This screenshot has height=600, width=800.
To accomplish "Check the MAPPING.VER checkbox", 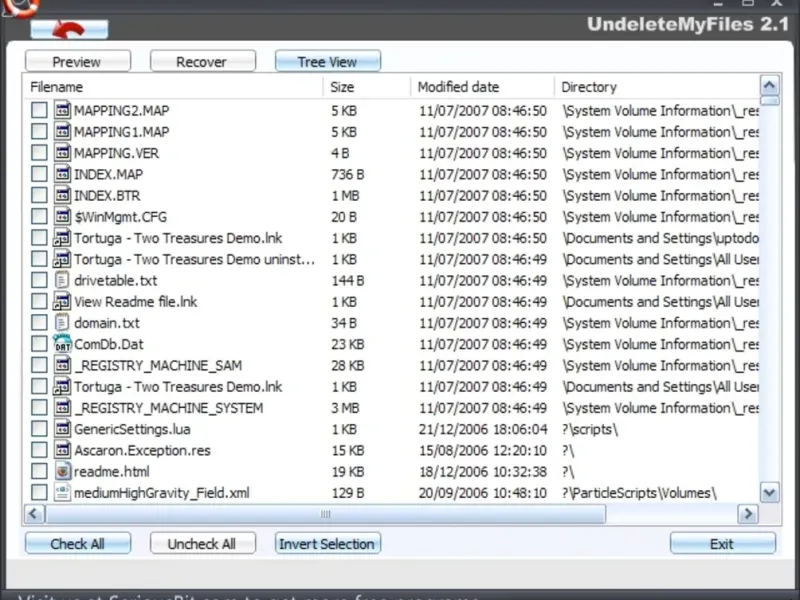I will click(39, 153).
